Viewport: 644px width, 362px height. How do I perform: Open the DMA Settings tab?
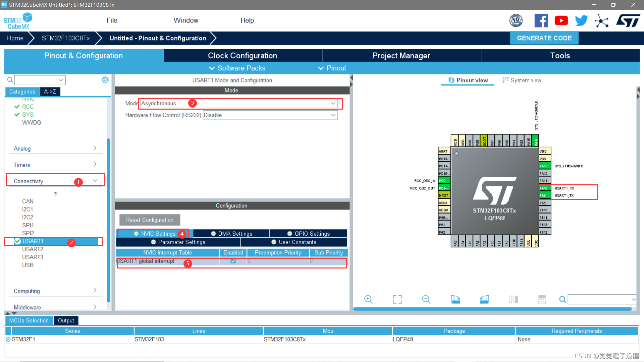231,234
